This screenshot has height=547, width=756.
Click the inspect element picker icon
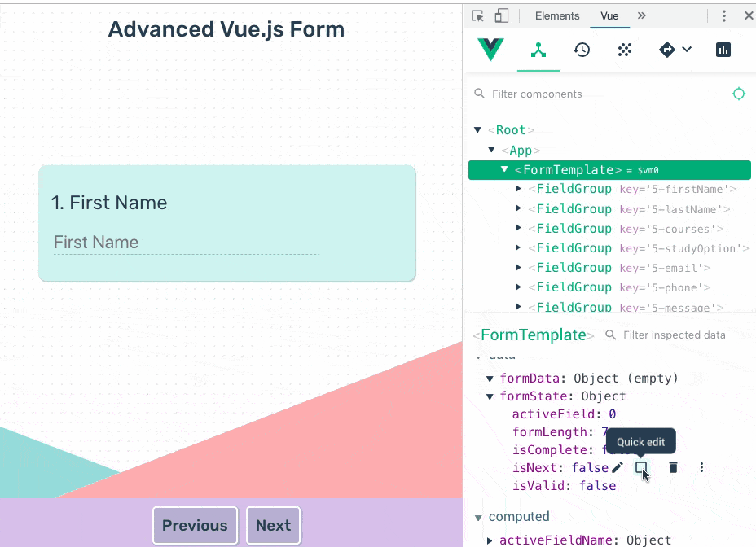[x=478, y=16]
